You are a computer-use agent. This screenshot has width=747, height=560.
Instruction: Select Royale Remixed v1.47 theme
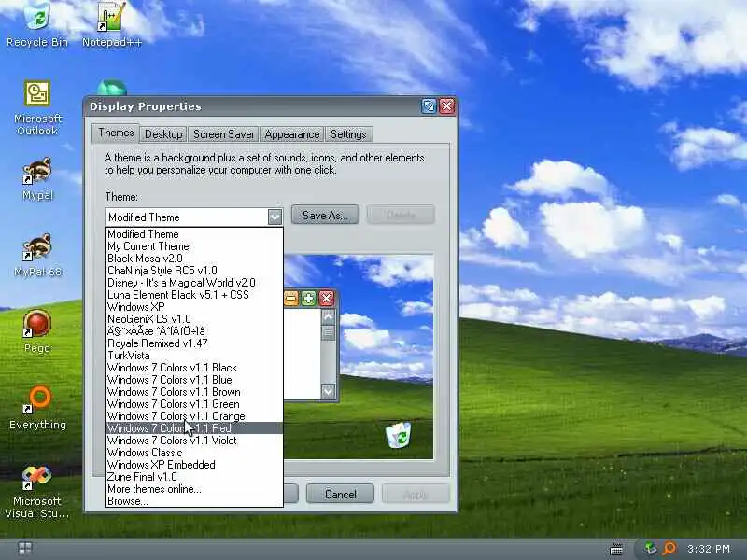coord(194,343)
